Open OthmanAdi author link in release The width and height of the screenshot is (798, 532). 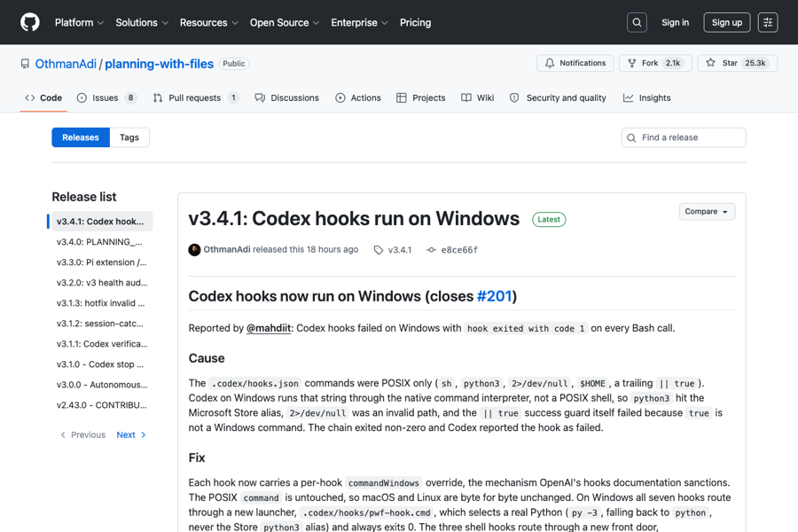pyautogui.click(x=227, y=249)
